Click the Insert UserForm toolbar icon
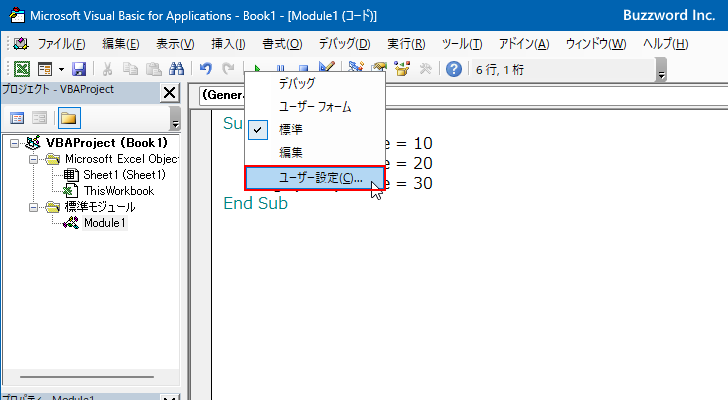 click(x=46, y=69)
